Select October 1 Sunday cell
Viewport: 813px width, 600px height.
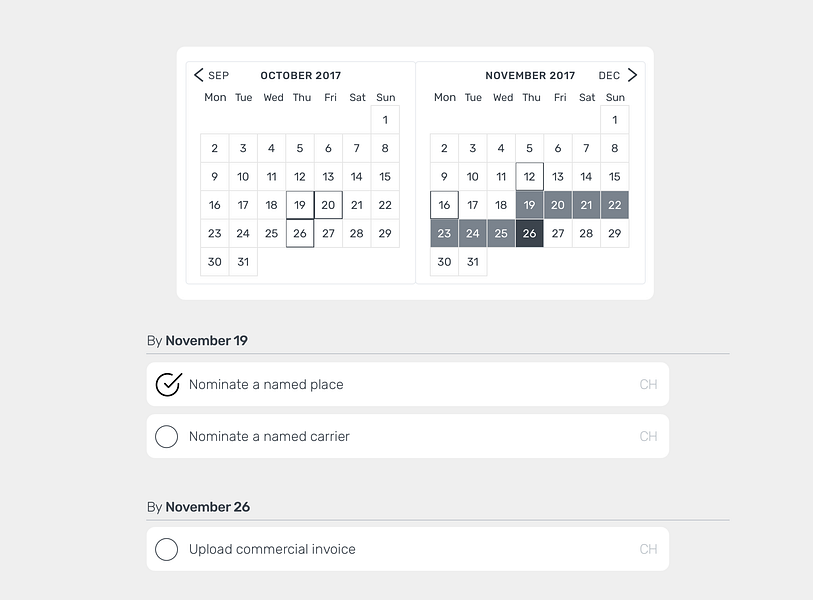(385, 120)
